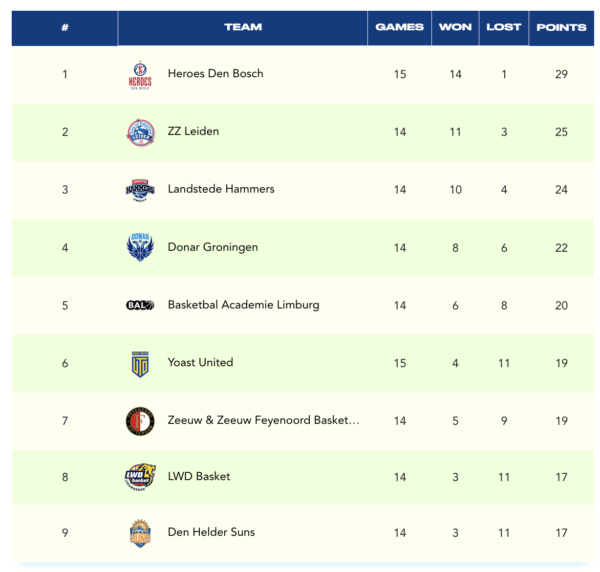Click the GAMES column header
The image size is (600, 572).
tap(399, 27)
